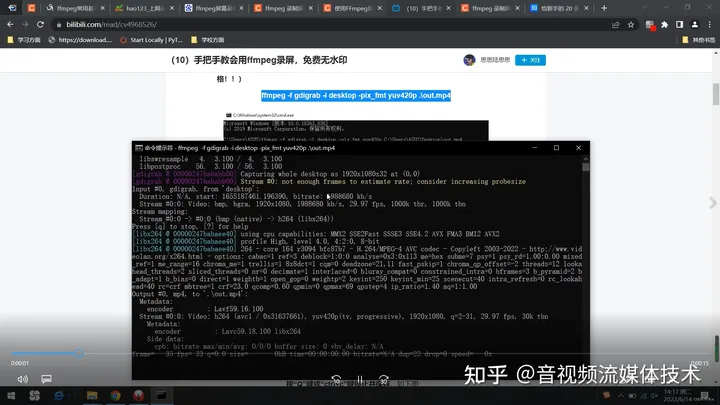Screen dimensions: 720x405
Task: Mute the video with the speaker icon
Action: pos(22,379)
